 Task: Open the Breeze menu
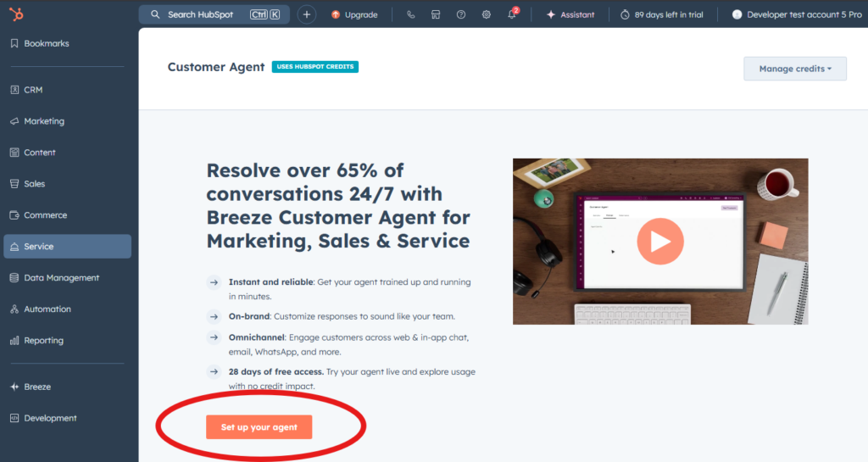click(x=37, y=387)
